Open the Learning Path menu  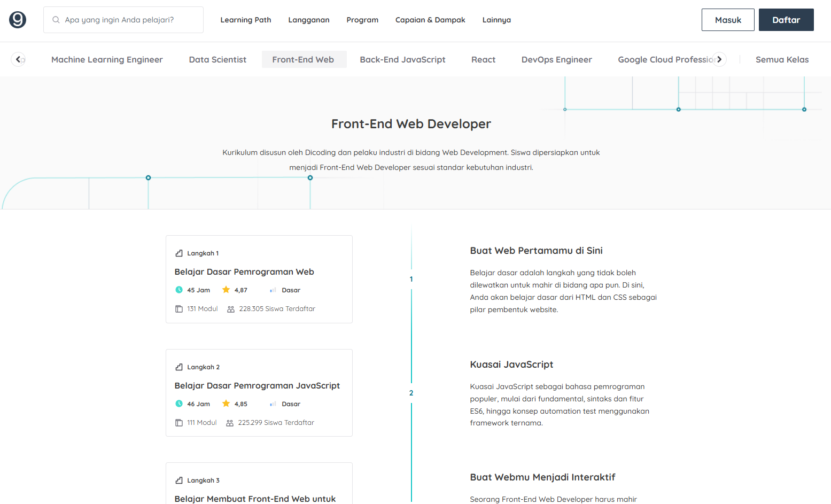click(246, 20)
